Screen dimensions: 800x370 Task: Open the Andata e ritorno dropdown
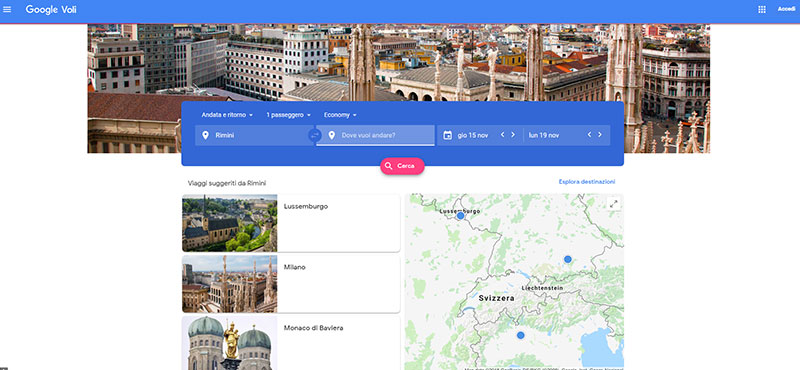point(227,115)
